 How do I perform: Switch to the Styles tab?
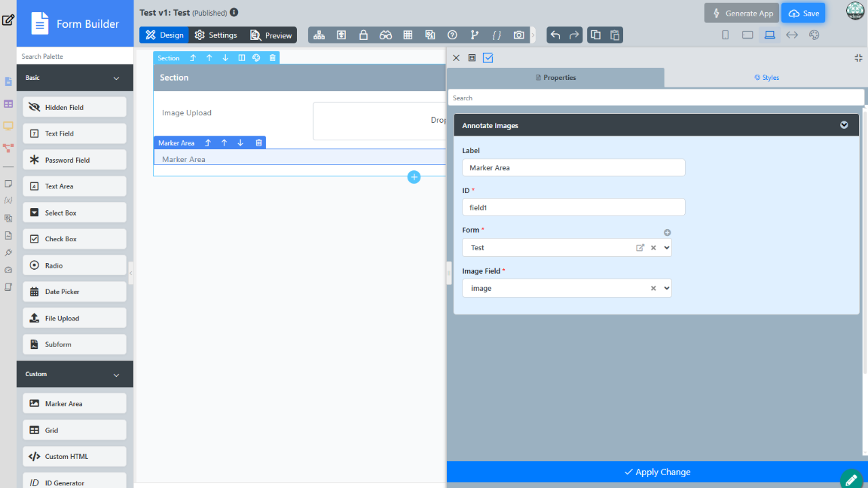point(766,78)
